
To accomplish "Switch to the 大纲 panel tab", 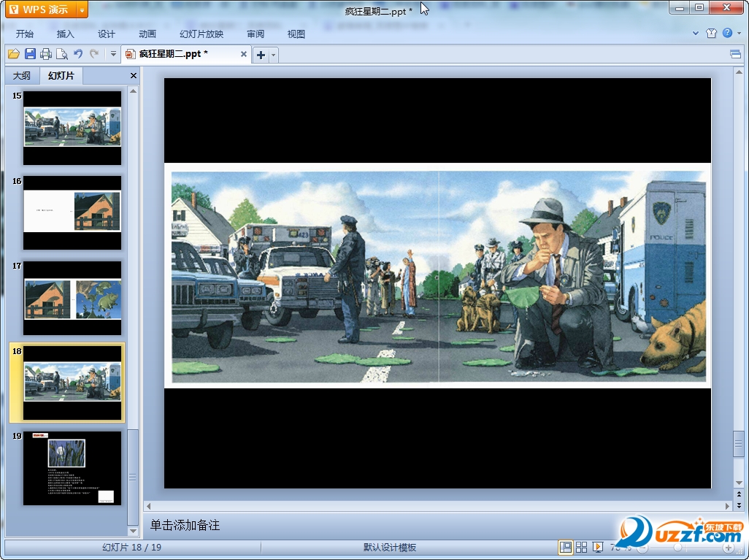I will point(21,75).
